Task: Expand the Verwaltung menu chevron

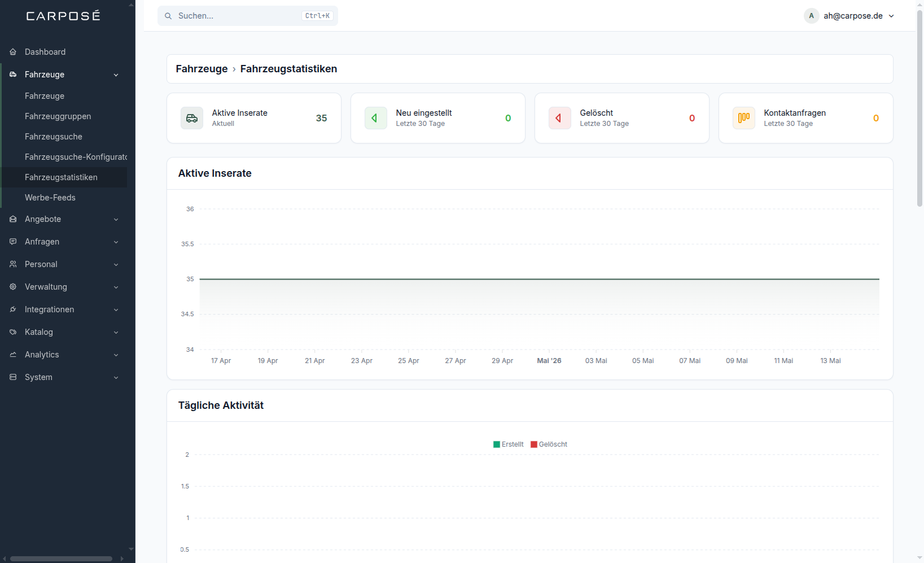Action: click(x=116, y=287)
